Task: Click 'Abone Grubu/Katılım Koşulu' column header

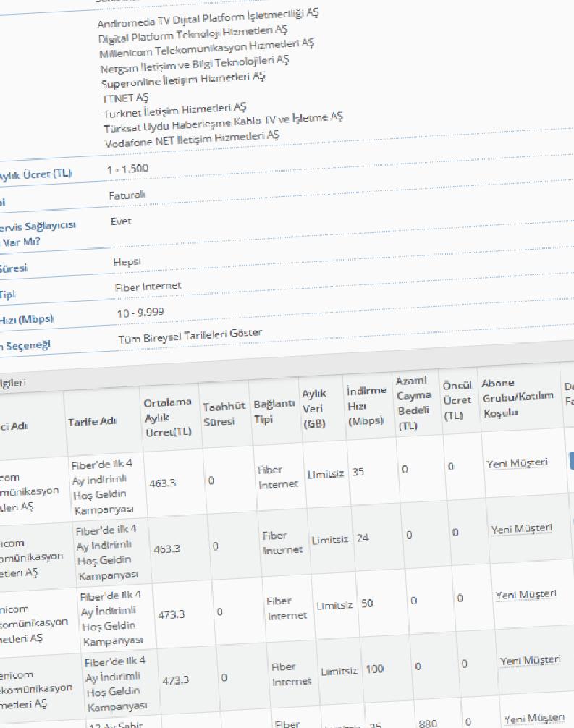Action: click(x=518, y=398)
